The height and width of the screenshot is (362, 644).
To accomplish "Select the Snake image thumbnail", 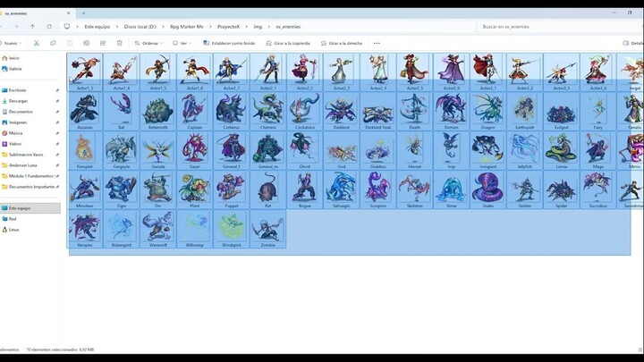I will tap(488, 189).
